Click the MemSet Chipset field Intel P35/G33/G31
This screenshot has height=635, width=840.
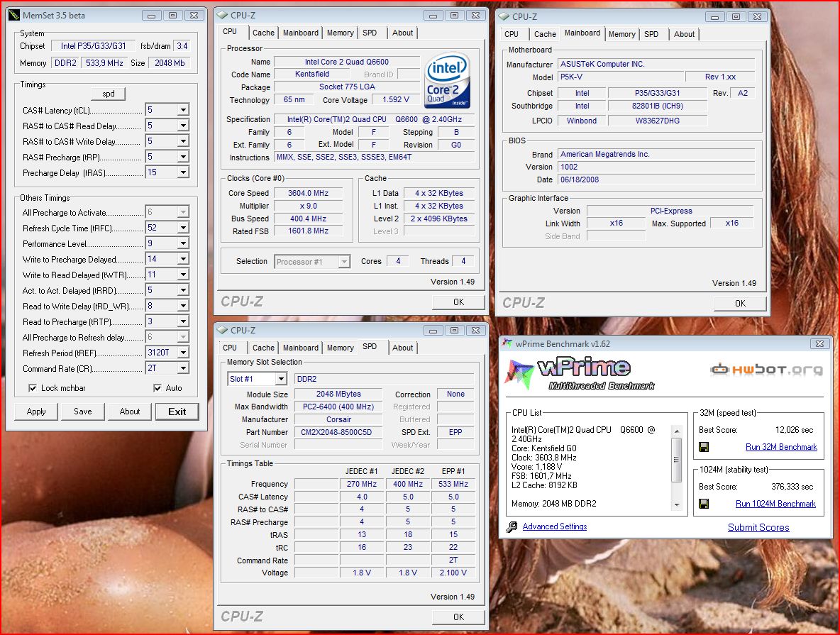(93, 46)
